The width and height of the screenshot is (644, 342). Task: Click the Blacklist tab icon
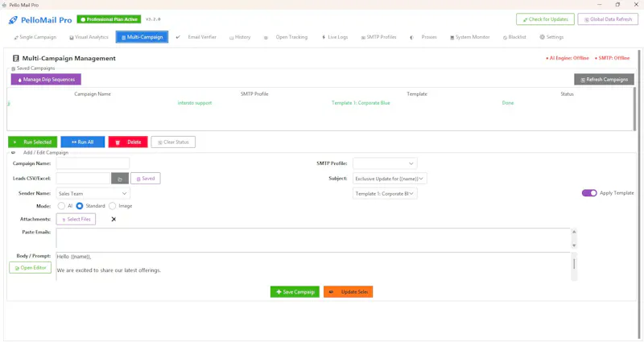coord(505,37)
